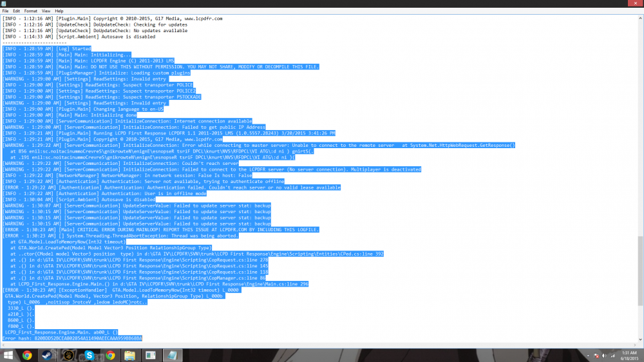
Task: Click "Suspect transporter POLICE2" line
Action: pos(99,91)
